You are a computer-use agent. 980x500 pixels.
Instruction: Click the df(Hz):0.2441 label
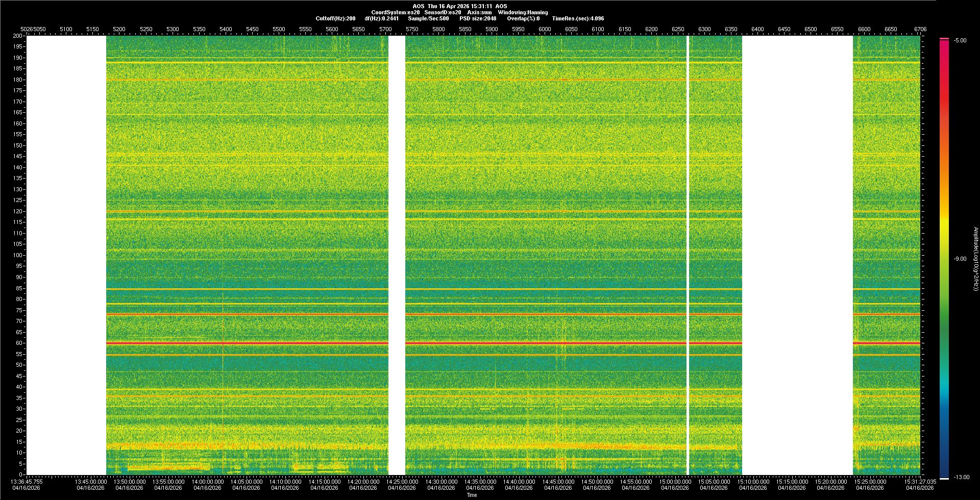click(381, 18)
